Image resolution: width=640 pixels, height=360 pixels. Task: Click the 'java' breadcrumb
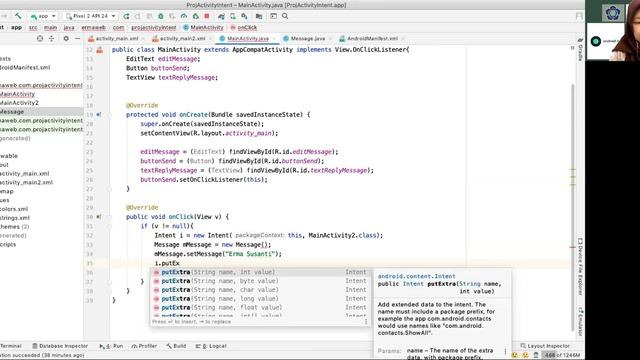tap(69, 27)
